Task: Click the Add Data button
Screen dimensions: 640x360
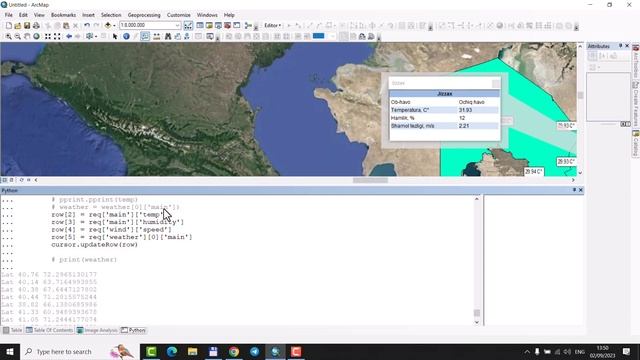Action: 108,26
